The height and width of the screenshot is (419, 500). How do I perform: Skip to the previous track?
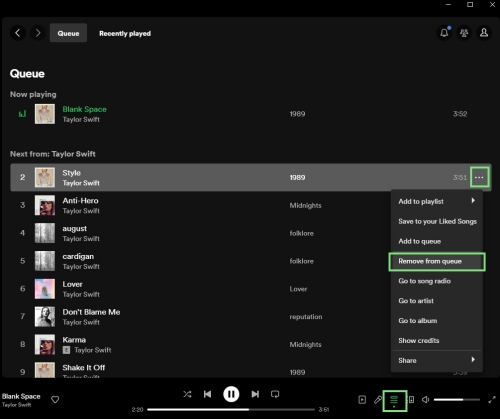coord(207,394)
